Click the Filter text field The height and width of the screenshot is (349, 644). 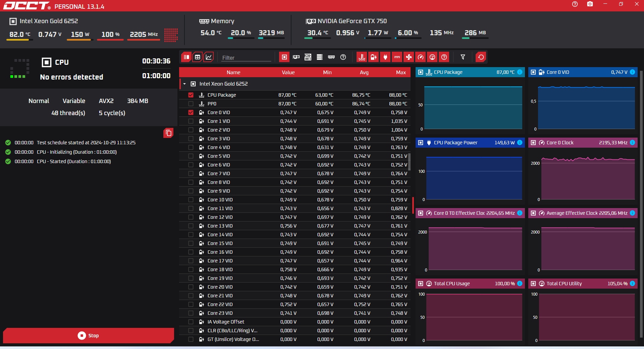[x=246, y=58]
